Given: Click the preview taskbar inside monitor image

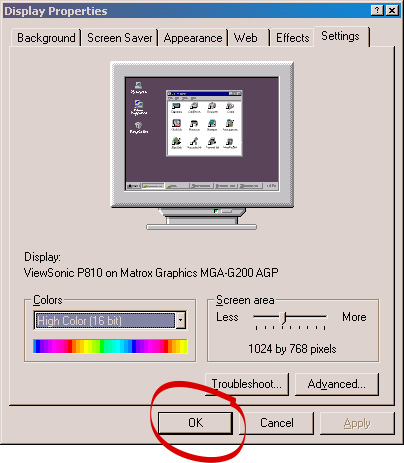Looking at the screenshot, I should 202,185.
